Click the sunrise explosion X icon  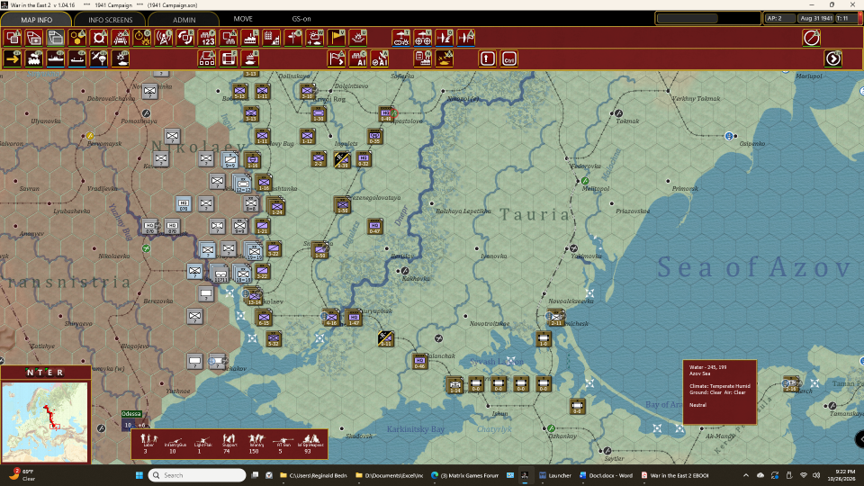point(444,58)
